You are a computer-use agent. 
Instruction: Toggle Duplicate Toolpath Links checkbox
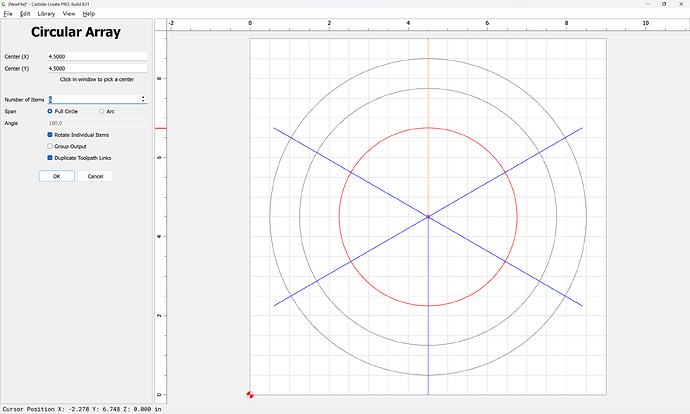[51, 157]
